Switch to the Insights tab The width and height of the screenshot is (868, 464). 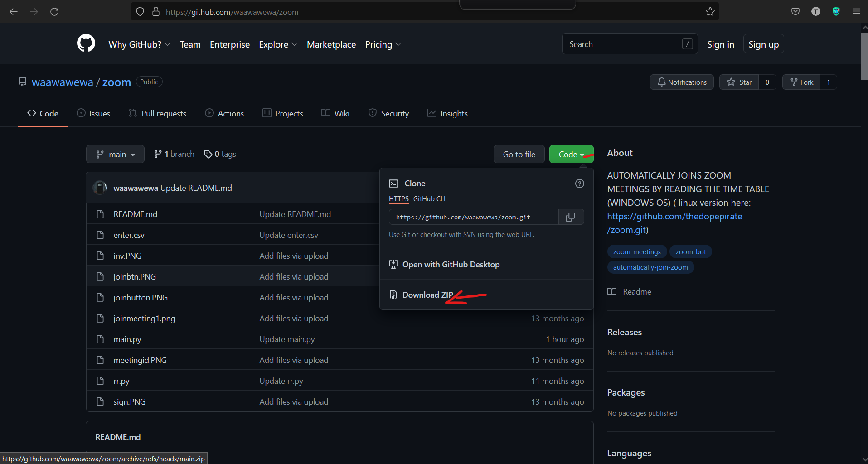coord(447,113)
